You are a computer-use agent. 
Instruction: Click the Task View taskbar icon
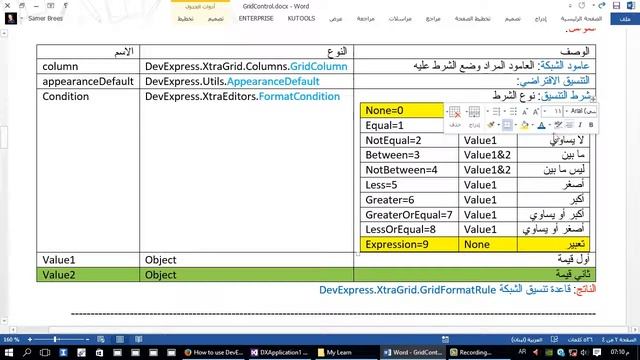[x=45, y=352]
